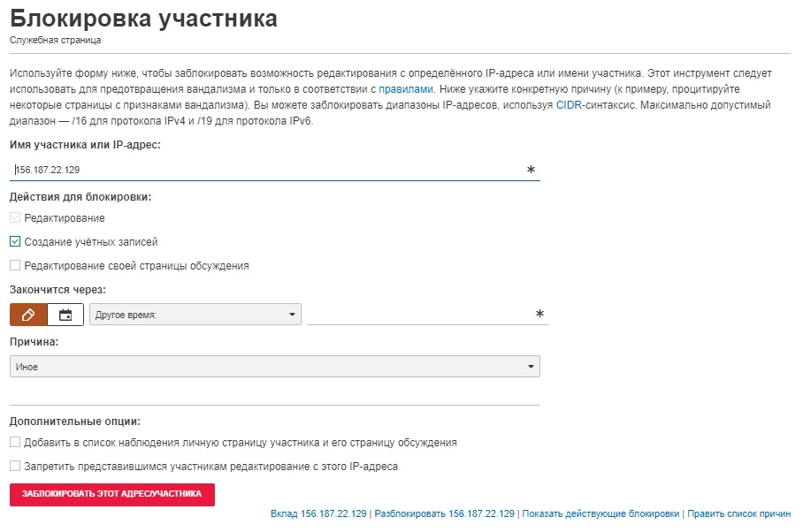Toggle the 'Создание учётных записей' checkbox
The image size is (803, 532).
tap(15, 241)
